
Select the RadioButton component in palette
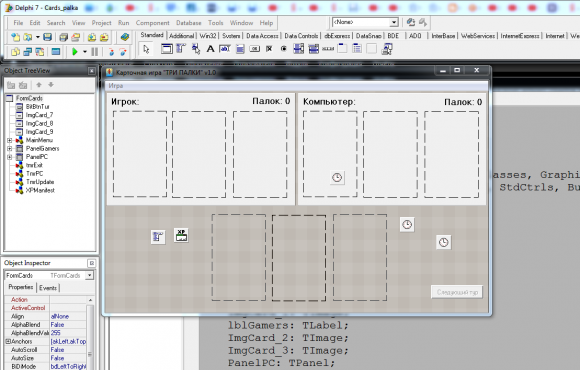[284, 49]
